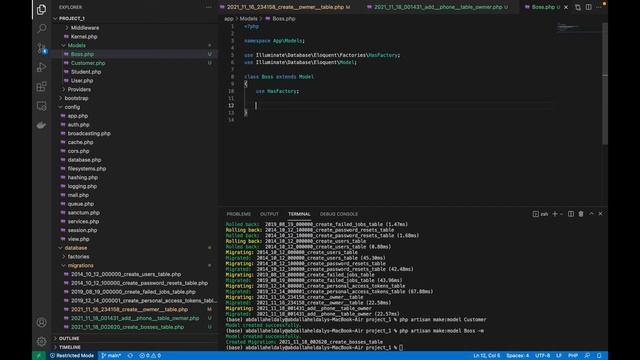Select the Boss.php editor tab
The height and width of the screenshot is (360, 640).
542,7
